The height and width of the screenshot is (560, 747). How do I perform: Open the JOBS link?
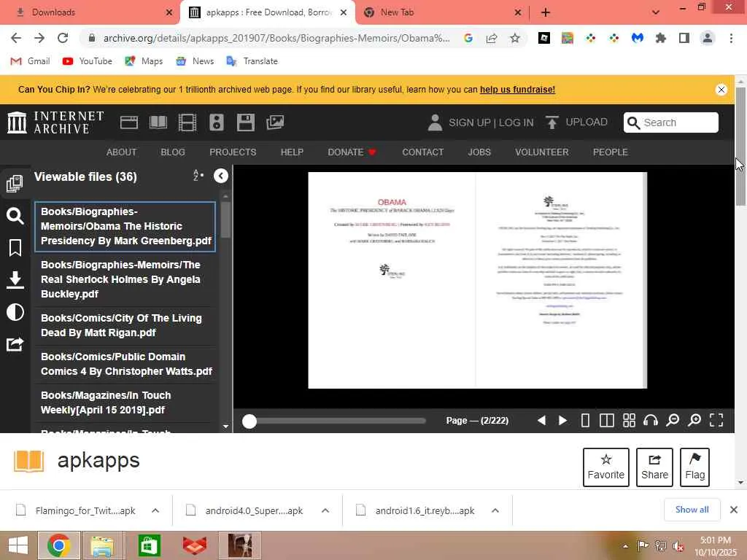coord(479,152)
